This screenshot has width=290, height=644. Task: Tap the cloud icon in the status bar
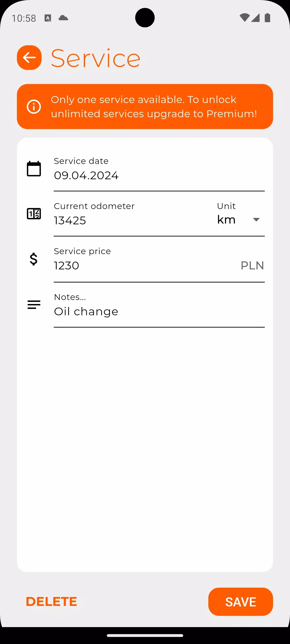tap(63, 18)
